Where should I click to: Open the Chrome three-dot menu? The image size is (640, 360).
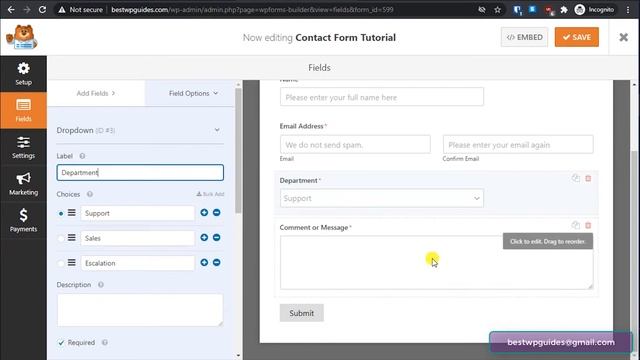click(628, 9)
